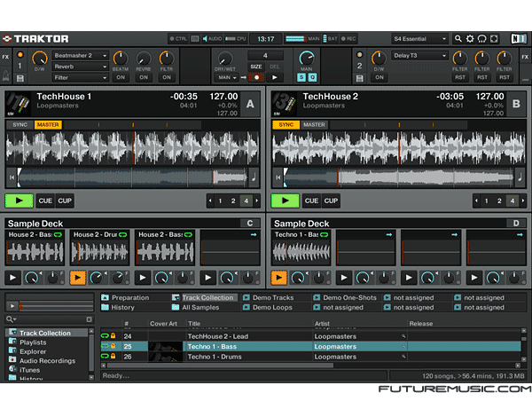The image size is (532, 417).
Task: Toggle MASTER on Deck B
Action: [x=314, y=124]
